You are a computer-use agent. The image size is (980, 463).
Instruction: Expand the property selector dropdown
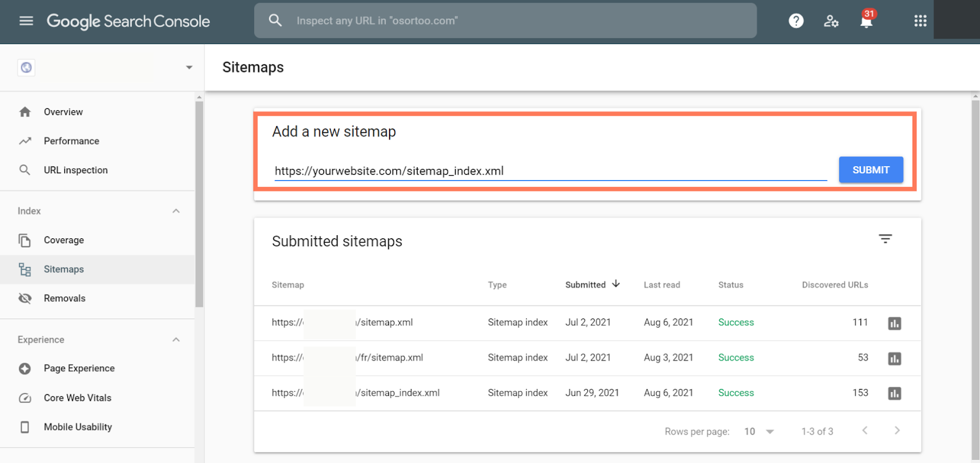tap(189, 67)
